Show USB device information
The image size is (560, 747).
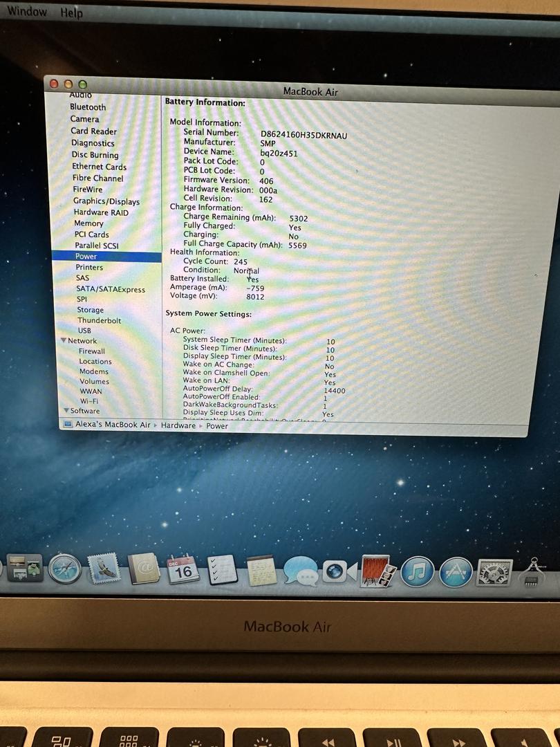pos(84,331)
